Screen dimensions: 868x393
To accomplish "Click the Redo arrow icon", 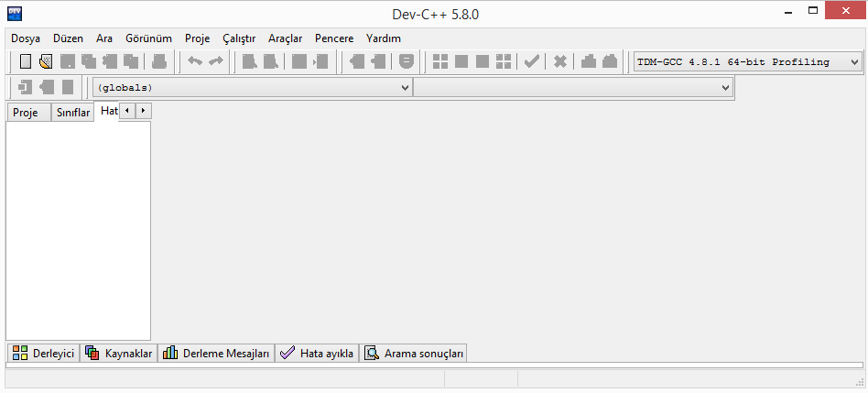I will point(216,62).
